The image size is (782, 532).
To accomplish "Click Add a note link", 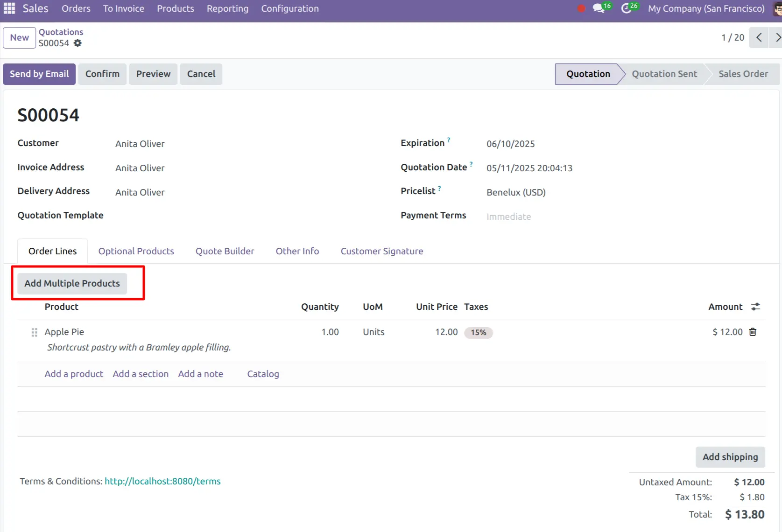I will point(201,374).
